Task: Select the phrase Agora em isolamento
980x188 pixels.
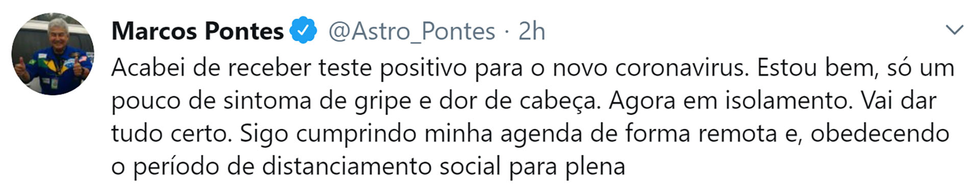Action: [x=731, y=101]
